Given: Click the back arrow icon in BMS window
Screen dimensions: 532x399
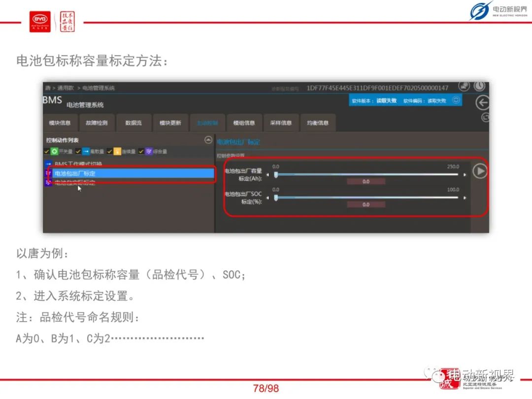Looking at the screenshot, I should [482, 102].
